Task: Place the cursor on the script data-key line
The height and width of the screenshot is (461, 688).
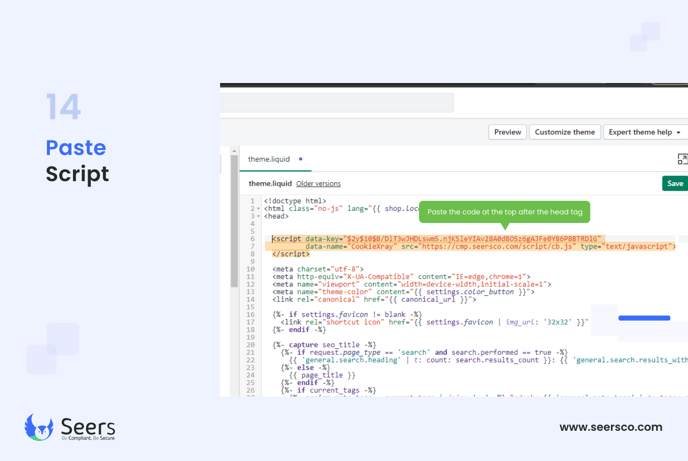Action: [x=436, y=239]
